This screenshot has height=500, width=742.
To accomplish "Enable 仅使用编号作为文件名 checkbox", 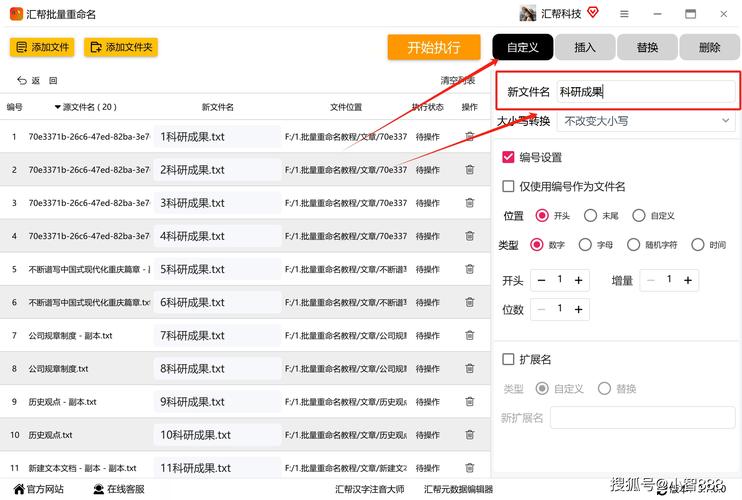I will click(x=509, y=186).
